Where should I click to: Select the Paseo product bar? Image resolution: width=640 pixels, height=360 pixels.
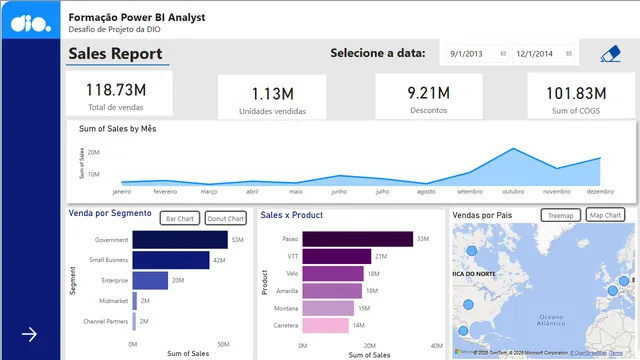pos(358,239)
